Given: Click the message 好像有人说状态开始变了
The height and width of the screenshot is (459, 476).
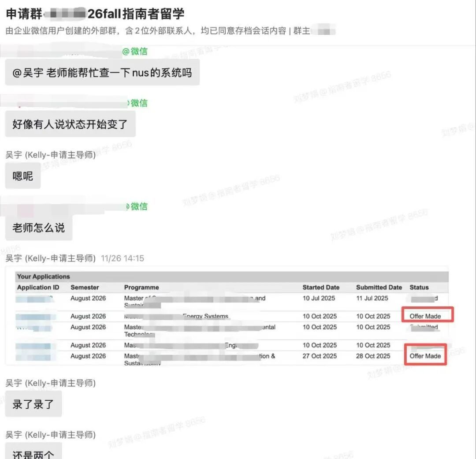Looking at the screenshot, I should pyautogui.click(x=70, y=124).
